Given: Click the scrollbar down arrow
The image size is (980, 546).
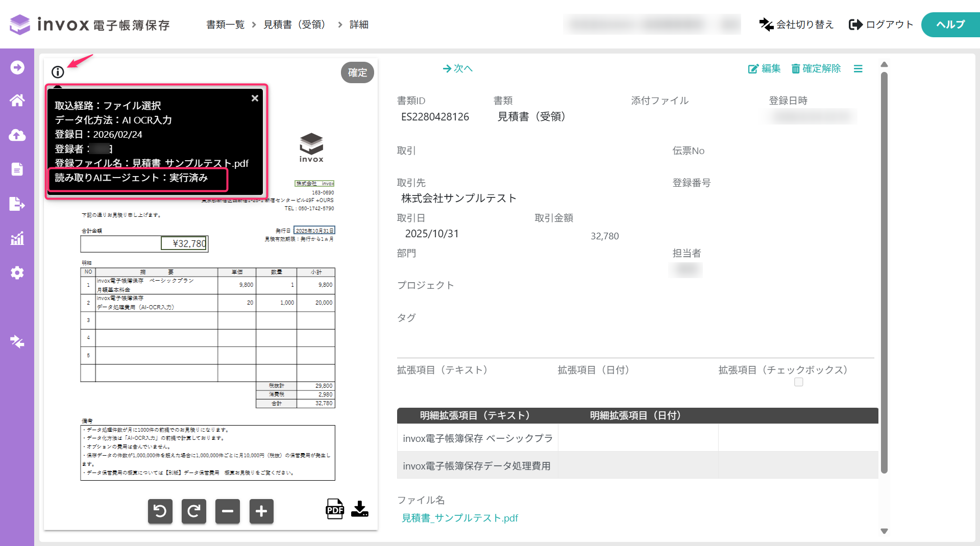Looking at the screenshot, I should 885,531.
